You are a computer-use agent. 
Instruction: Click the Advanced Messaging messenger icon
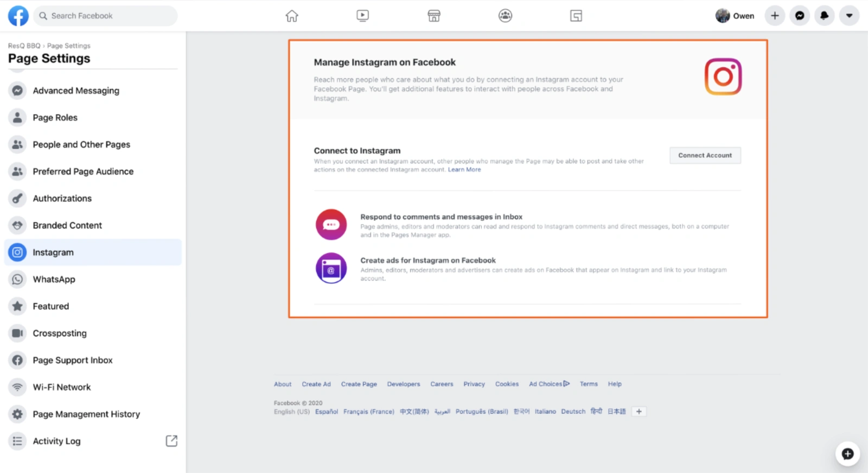click(17, 91)
